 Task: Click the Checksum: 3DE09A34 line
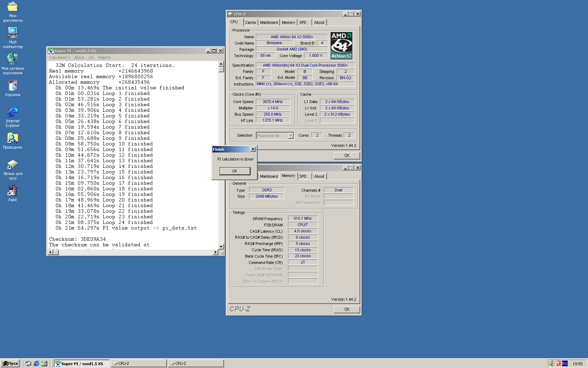[77, 239]
